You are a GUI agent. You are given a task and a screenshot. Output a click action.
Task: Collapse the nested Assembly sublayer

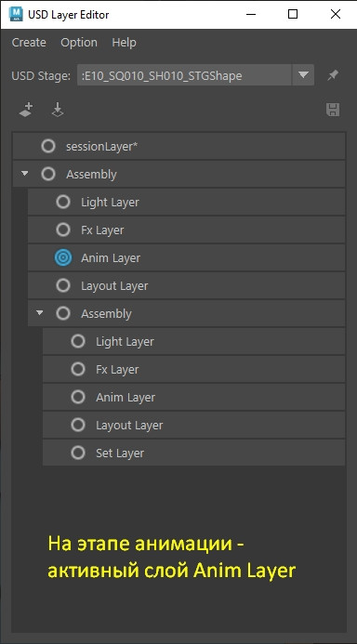point(40,313)
